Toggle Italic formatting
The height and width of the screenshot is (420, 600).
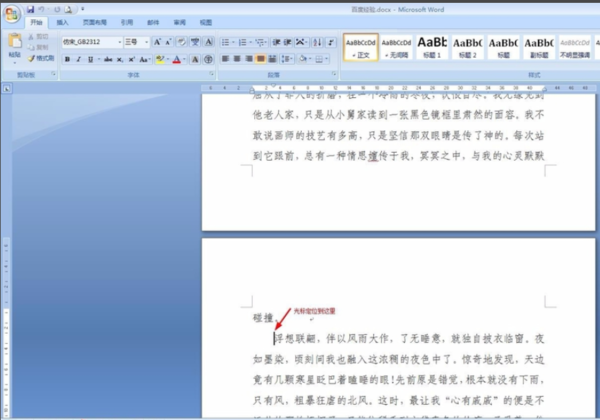pos(79,59)
